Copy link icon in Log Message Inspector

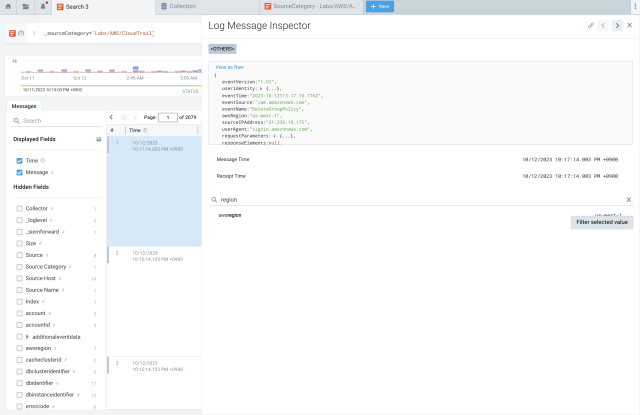(591, 26)
